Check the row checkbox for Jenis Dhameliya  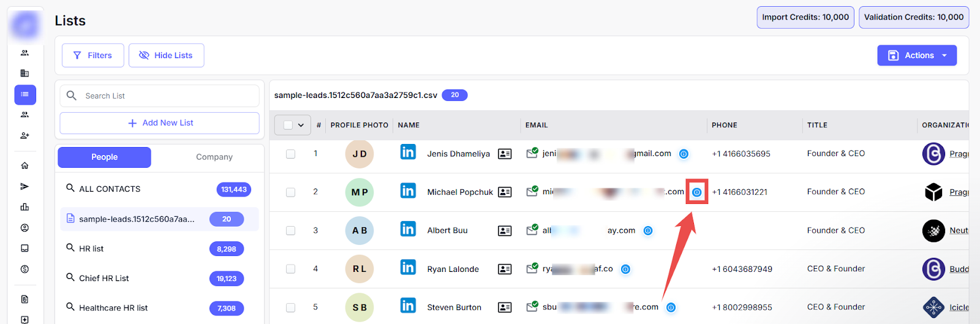pyautogui.click(x=290, y=154)
